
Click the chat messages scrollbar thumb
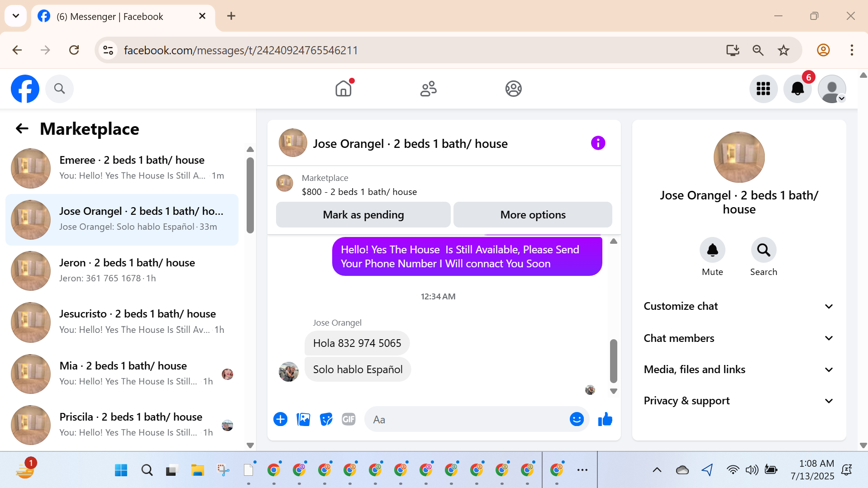[614, 361]
